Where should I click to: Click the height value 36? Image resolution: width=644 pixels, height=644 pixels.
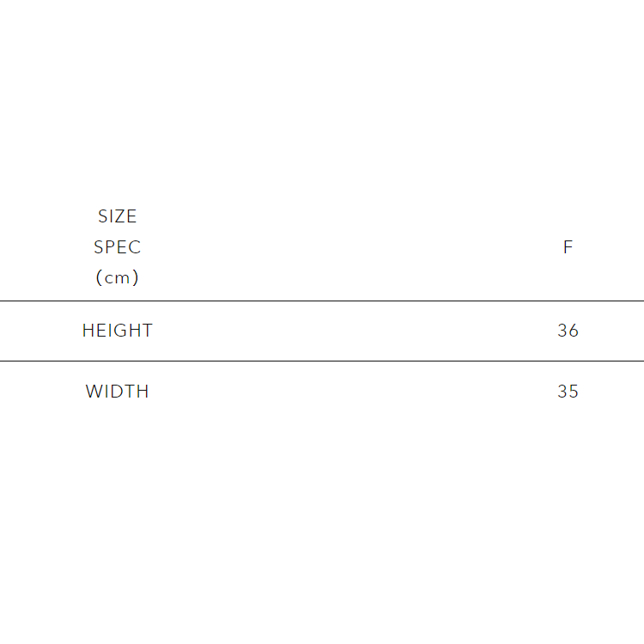[568, 331]
